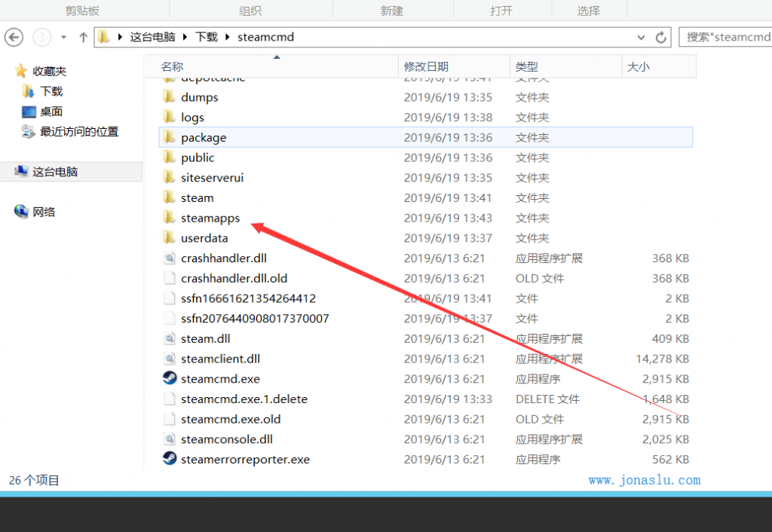The width and height of the screenshot is (772, 532).
Task: Select the steam.dll file icon
Action: 170,338
